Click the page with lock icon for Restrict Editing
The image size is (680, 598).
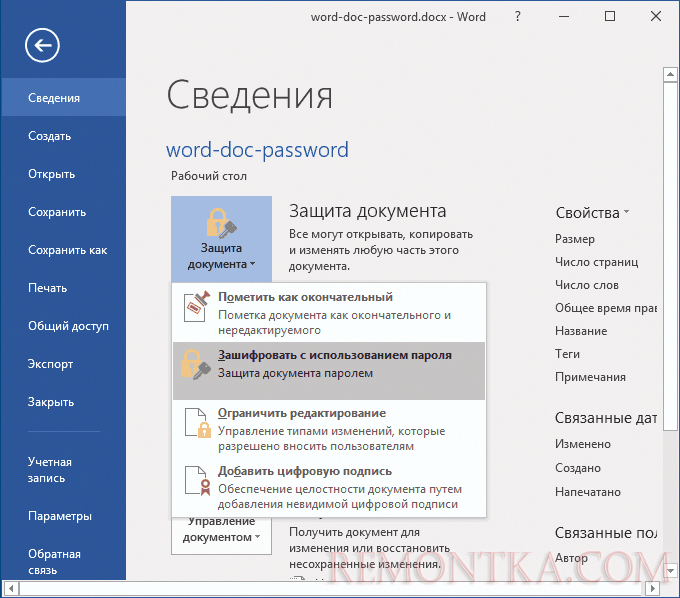[198, 422]
